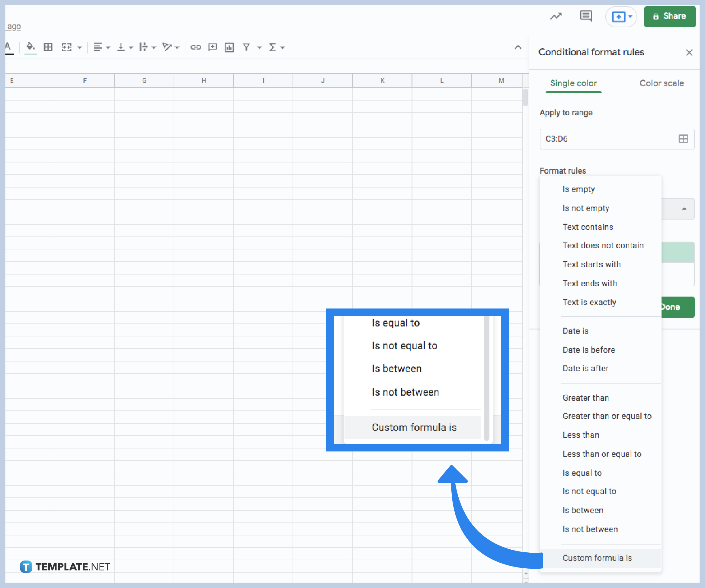Click the merge cells icon in toolbar

point(66,47)
